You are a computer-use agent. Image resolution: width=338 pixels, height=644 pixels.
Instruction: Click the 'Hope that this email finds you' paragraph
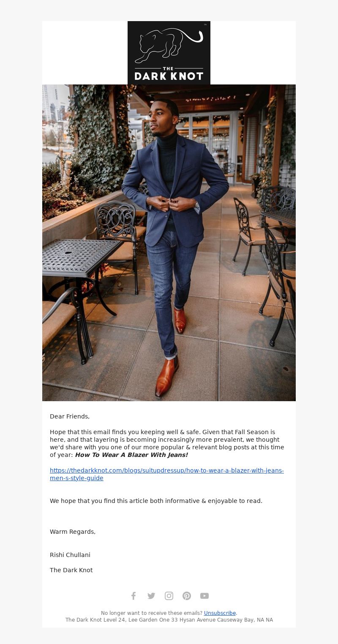(x=167, y=443)
